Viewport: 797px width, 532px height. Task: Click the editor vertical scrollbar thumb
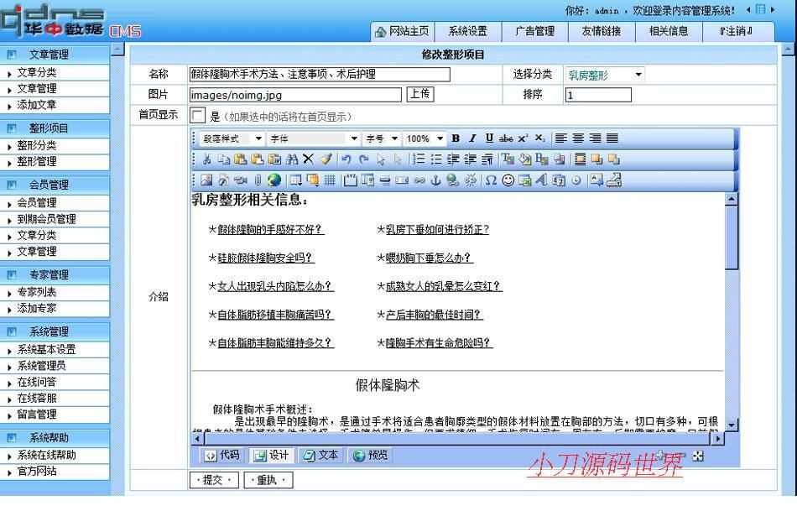(x=731, y=237)
